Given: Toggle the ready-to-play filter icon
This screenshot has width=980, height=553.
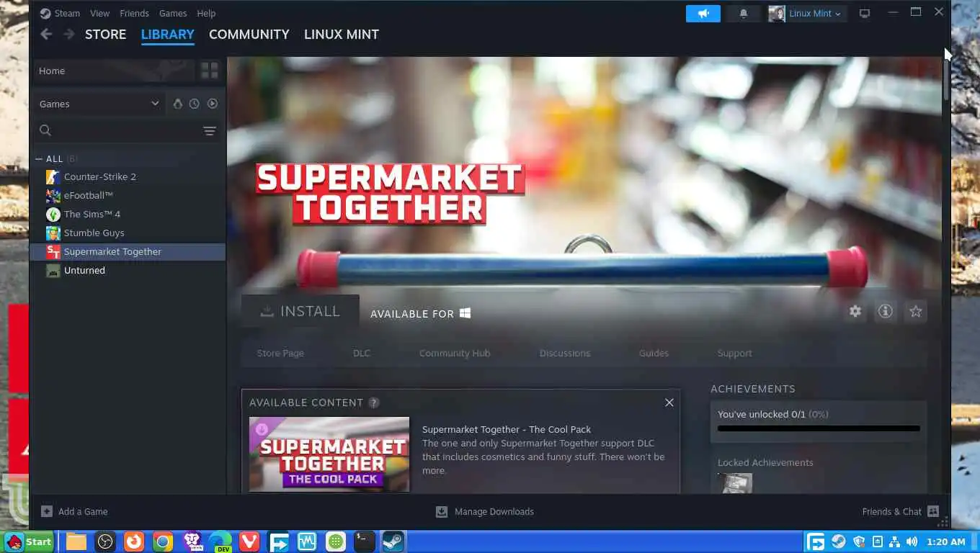Looking at the screenshot, I should 213,104.
